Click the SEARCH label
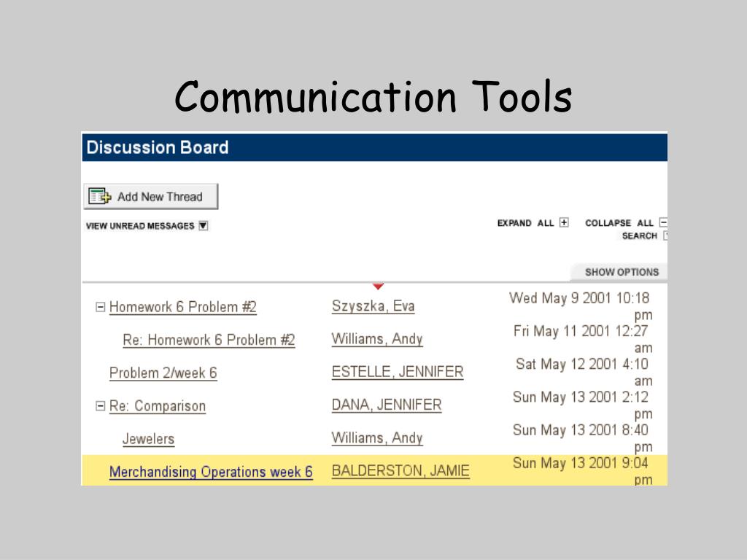 639,236
